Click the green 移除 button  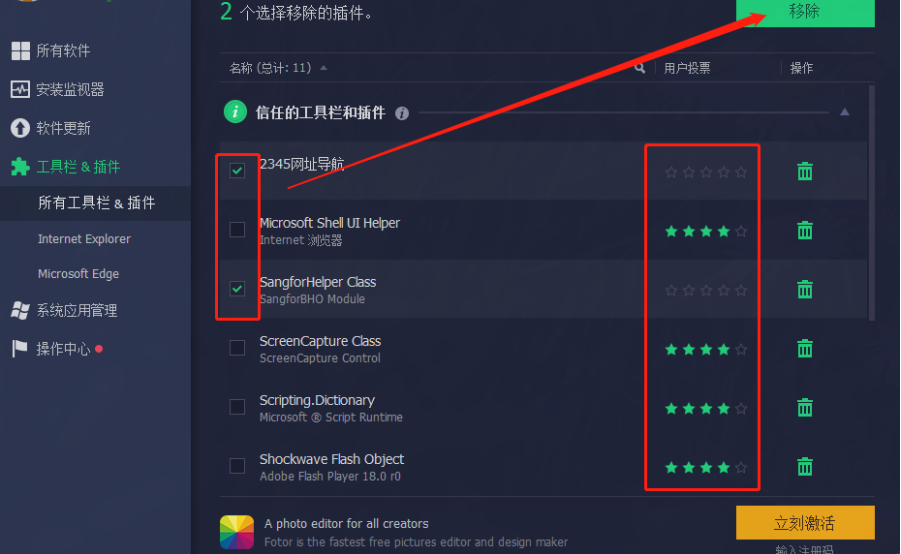[x=805, y=13]
